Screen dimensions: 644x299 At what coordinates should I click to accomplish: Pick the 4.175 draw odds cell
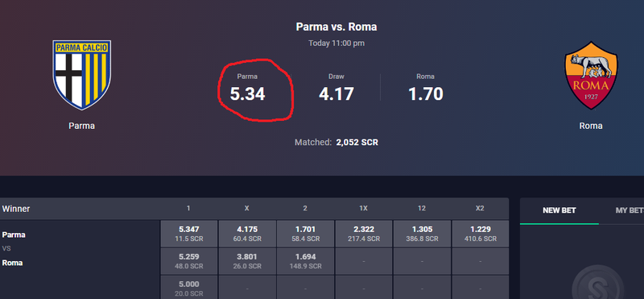[x=247, y=234]
